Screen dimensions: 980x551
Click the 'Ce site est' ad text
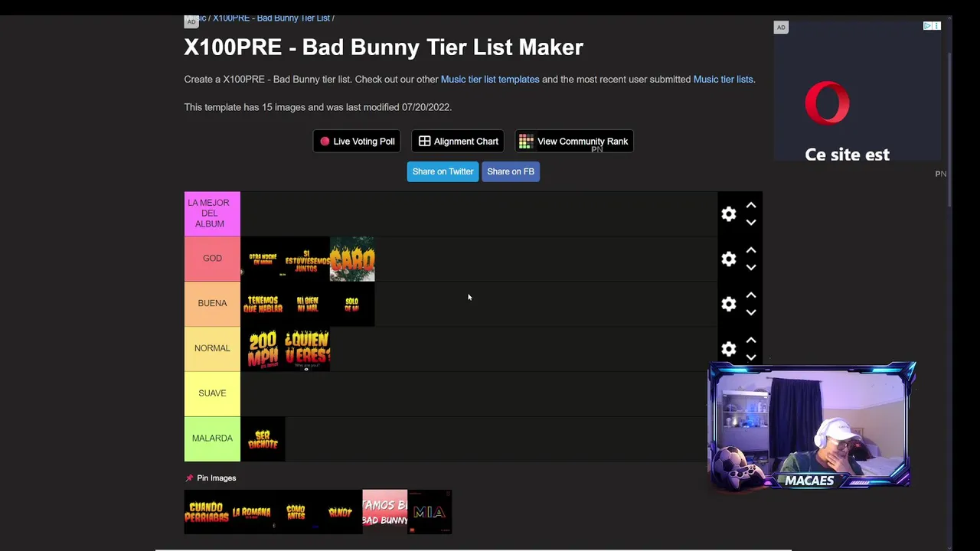847,155
